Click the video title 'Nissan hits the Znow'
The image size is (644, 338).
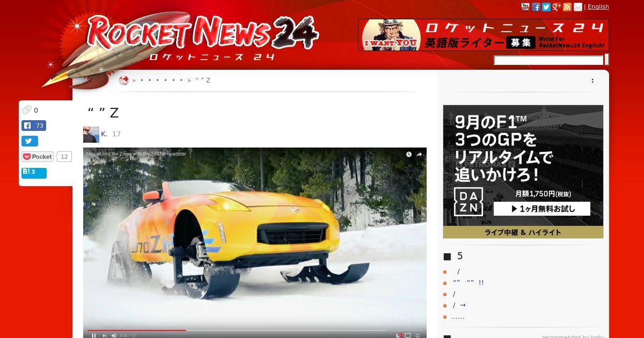pyautogui.click(x=136, y=154)
